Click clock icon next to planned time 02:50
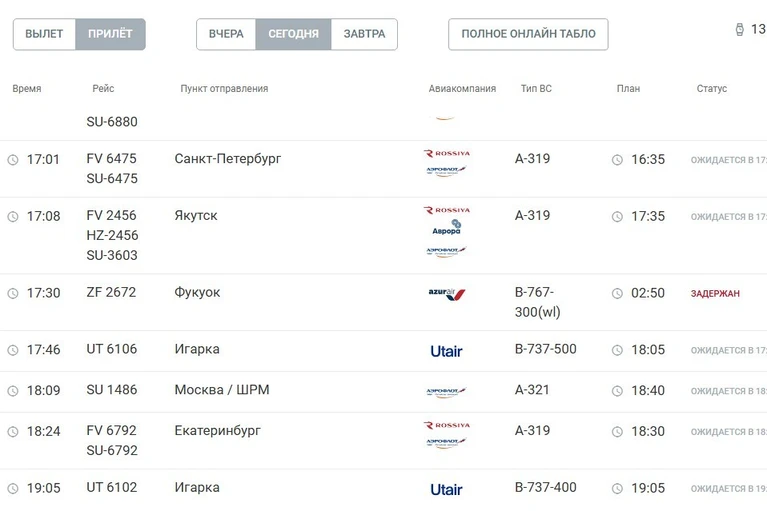The image size is (767, 511). click(617, 294)
